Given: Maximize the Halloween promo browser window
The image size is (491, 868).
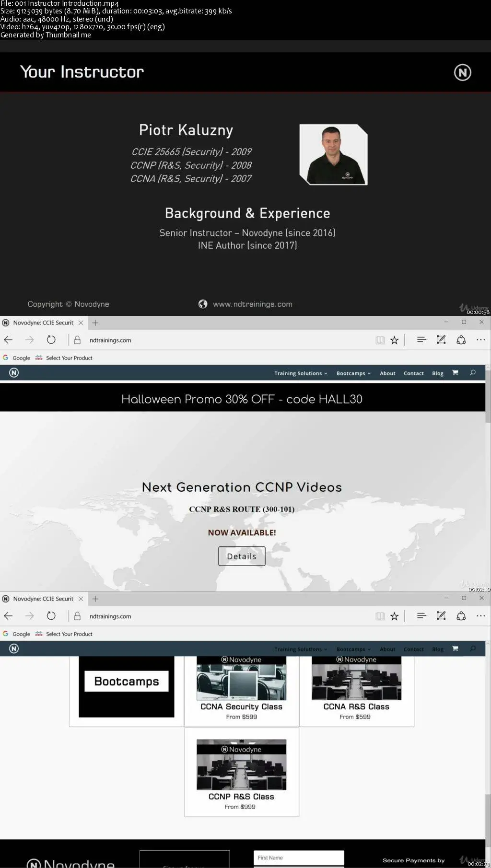Looking at the screenshot, I should tap(464, 322).
